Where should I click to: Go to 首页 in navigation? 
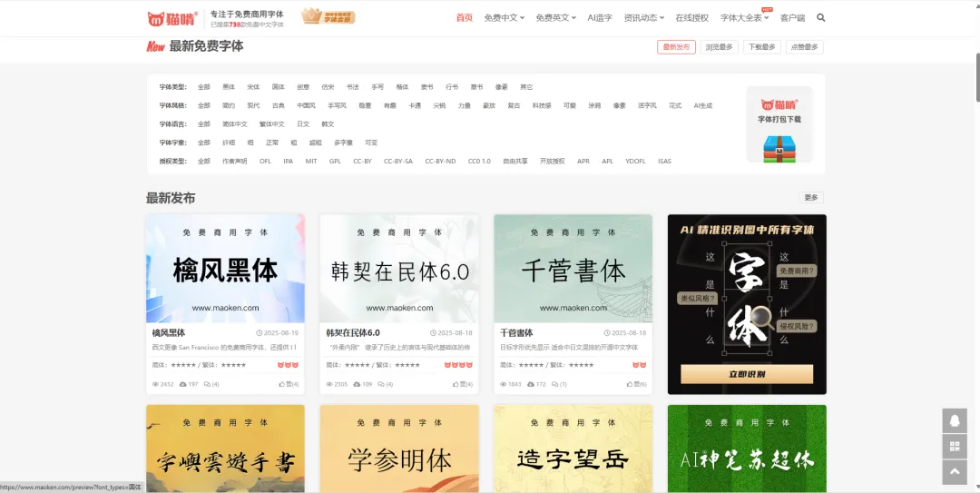pos(465,18)
